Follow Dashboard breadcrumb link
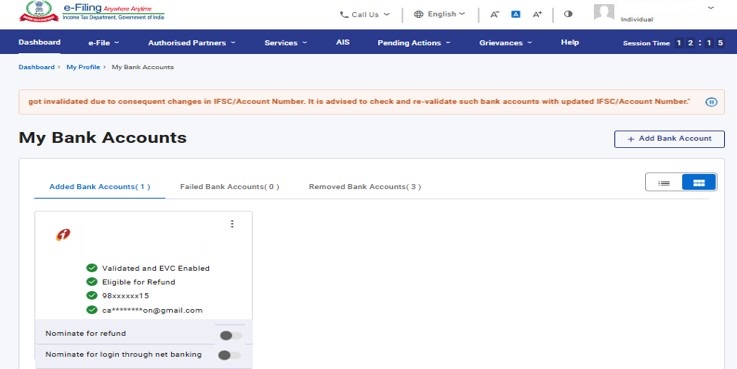Screen dimensions: 737x369 tap(37, 67)
